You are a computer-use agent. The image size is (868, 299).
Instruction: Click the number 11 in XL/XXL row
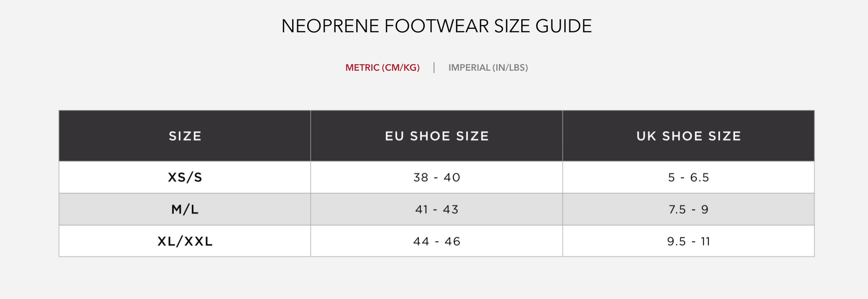click(705, 241)
